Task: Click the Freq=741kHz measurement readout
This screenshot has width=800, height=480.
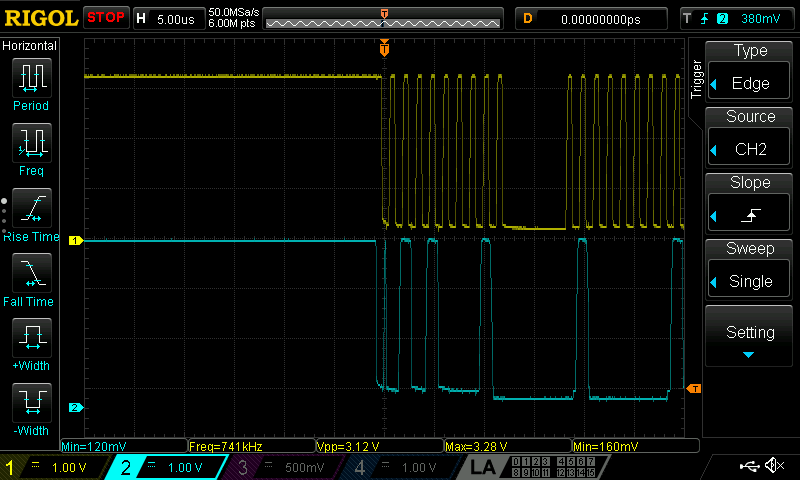Action: point(252,446)
